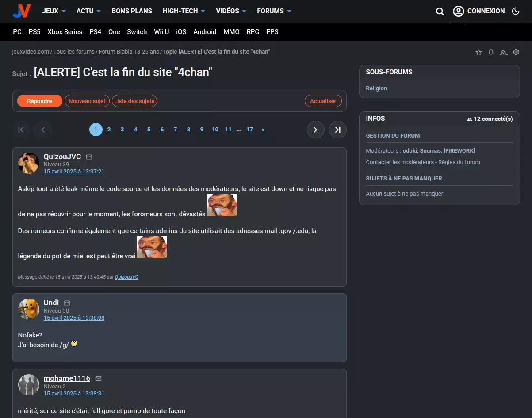The height and width of the screenshot is (418, 532).
Task: Open Forum Blabla 18-25 ans breadcrumb
Action: [129, 52]
